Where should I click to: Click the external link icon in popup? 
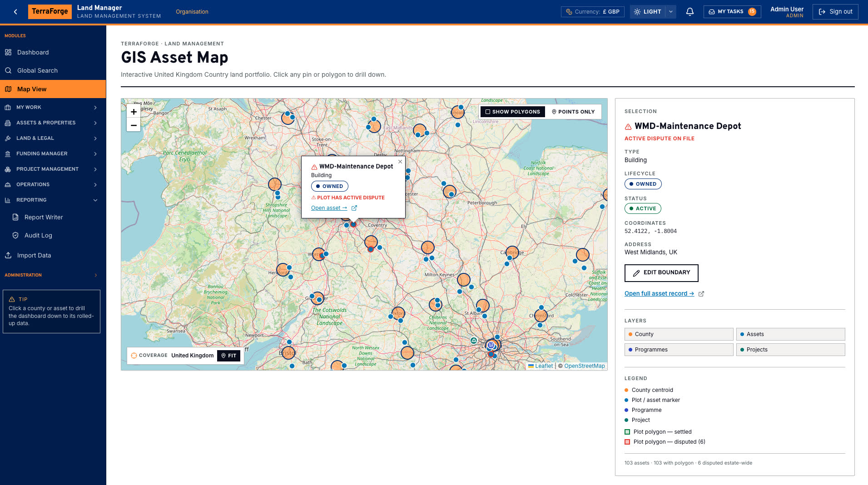354,208
